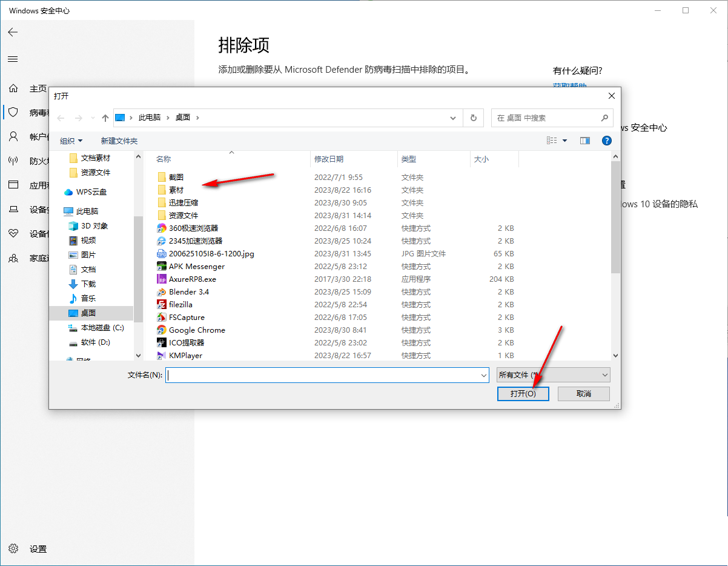Open Virus & threat protection shield icon
Image resolution: width=728 pixels, height=566 pixels.
(x=13, y=112)
